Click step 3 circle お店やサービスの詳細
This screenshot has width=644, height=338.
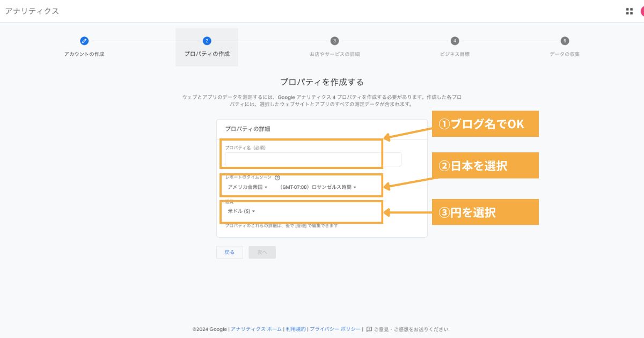tap(334, 41)
